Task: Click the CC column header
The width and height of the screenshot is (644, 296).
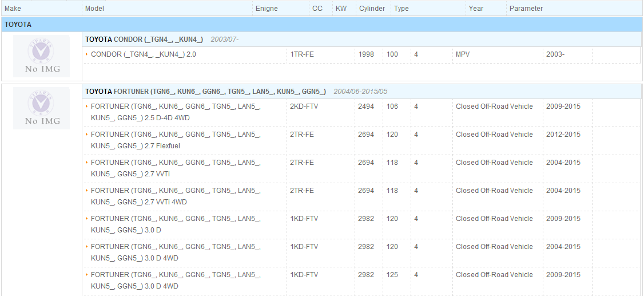Action: [317, 9]
